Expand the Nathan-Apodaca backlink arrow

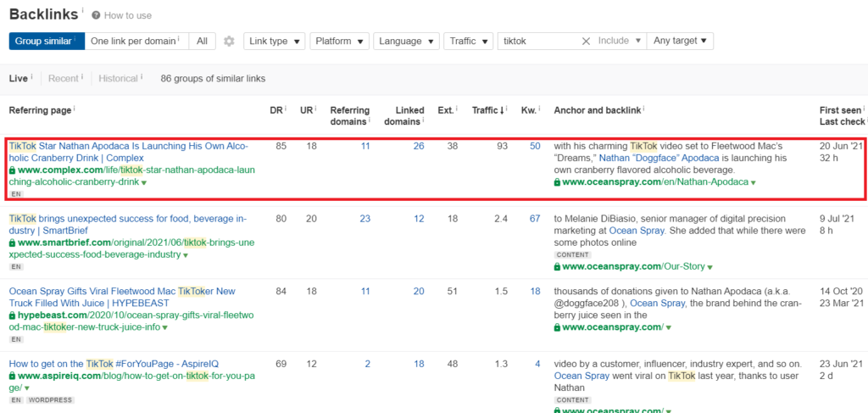(x=754, y=182)
